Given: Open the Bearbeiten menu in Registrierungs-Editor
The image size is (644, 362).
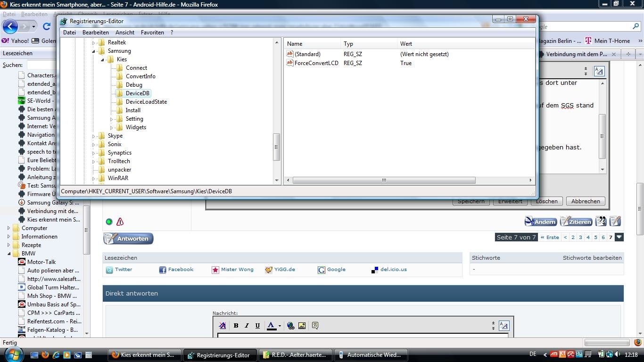Looking at the screenshot, I should coord(95,33).
